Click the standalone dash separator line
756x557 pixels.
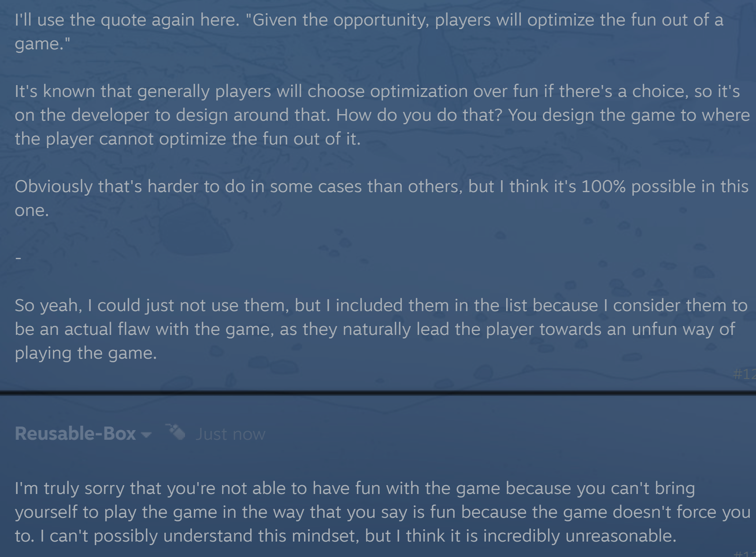coord(18,258)
